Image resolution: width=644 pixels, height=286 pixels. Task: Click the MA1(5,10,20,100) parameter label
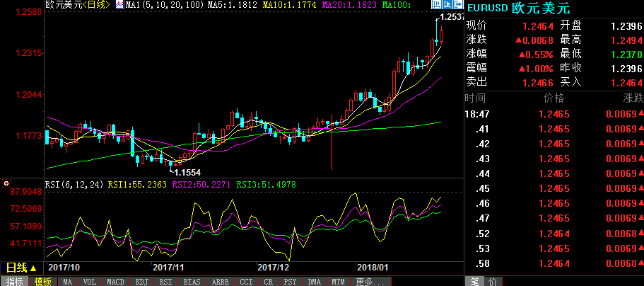pos(156,5)
